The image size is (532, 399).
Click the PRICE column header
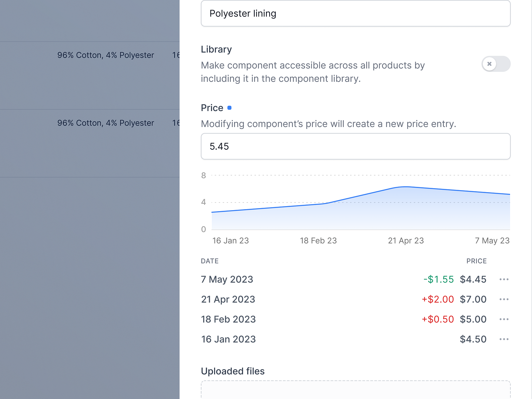(476, 261)
